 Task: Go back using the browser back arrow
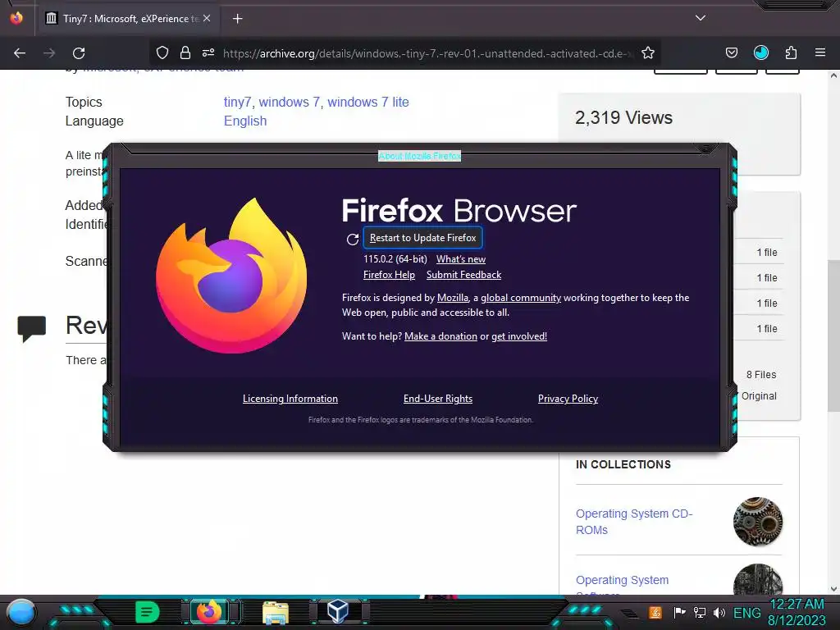coord(20,53)
